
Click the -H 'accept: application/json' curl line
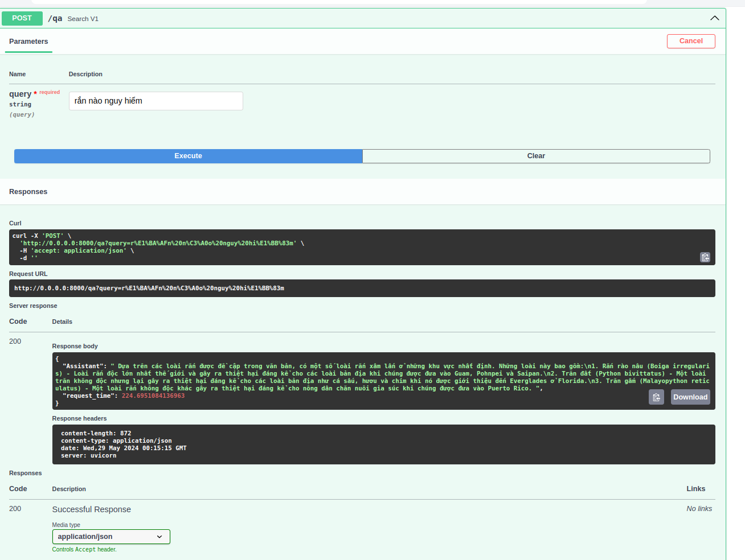coord(77,251)
